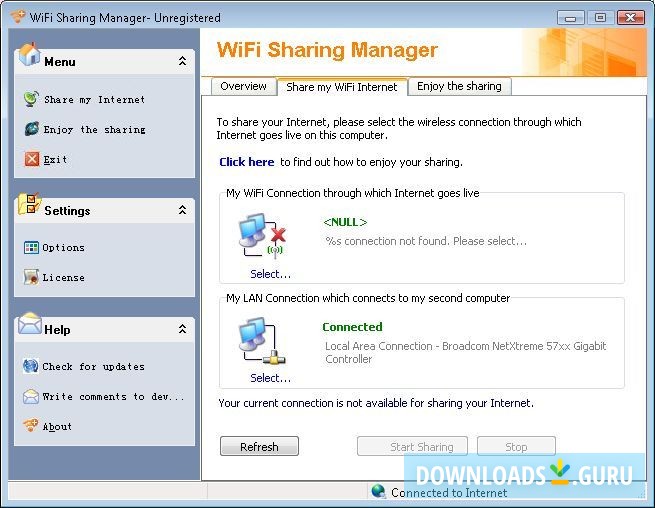The height and width of the screenshot is (508, 655).
Task: Click the '%s connection not found' message
Action: [426, 241]
